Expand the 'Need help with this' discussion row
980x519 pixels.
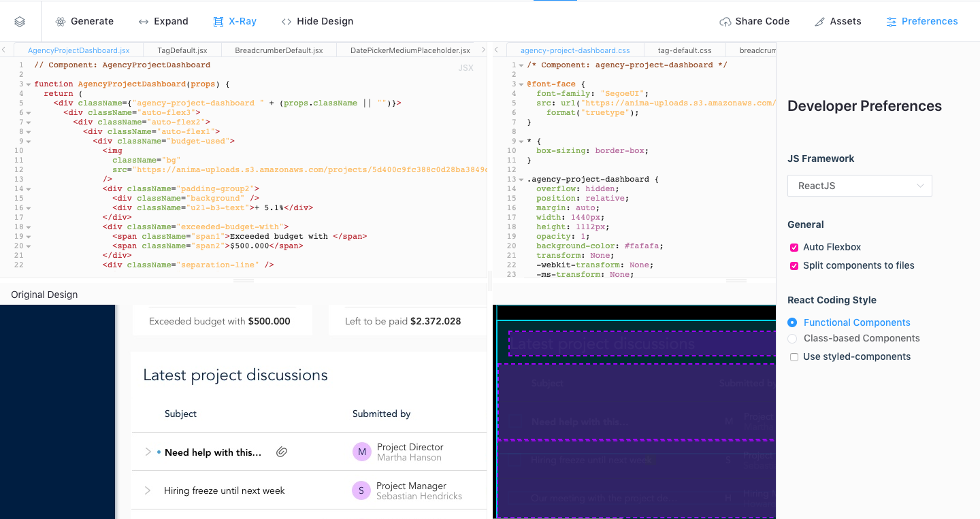pyautogui.click(x=148, y=451)
